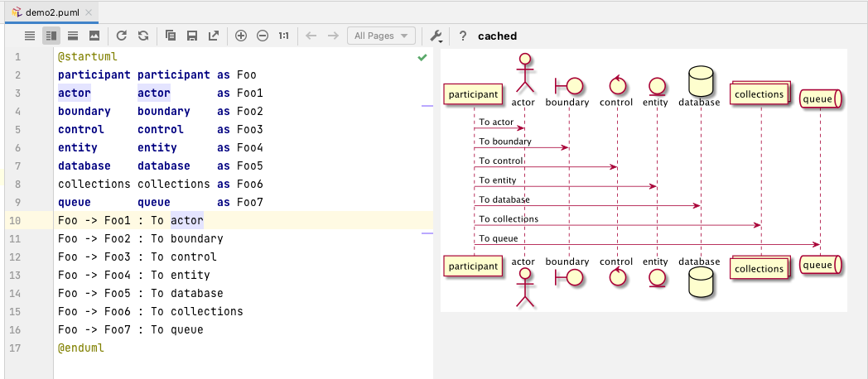Reload the PlantUML diagram
This screenshot has height=379, width=868.
[x=121, y=36]
